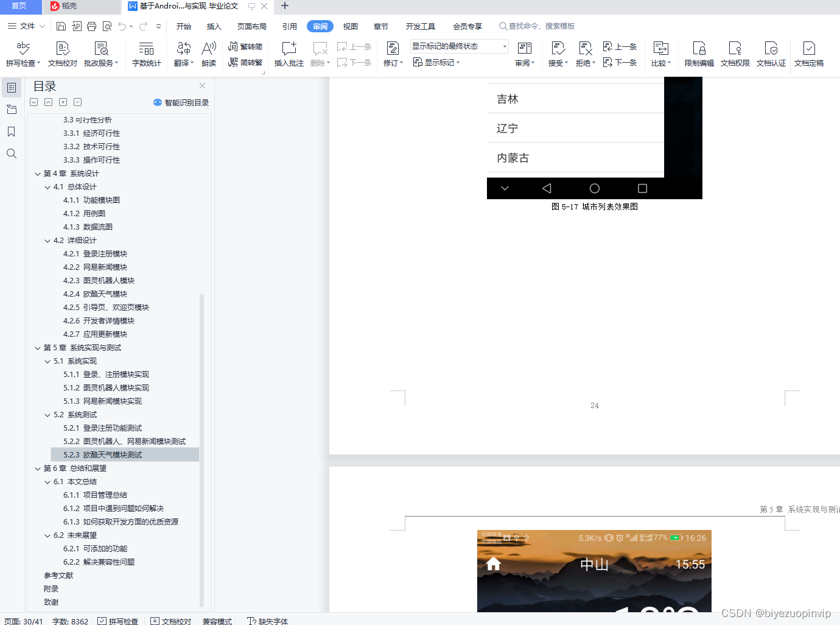This screenshot has height=625, width=840.
Task: Open the file (文件) menu dropdown
Action: pos(26,26)
